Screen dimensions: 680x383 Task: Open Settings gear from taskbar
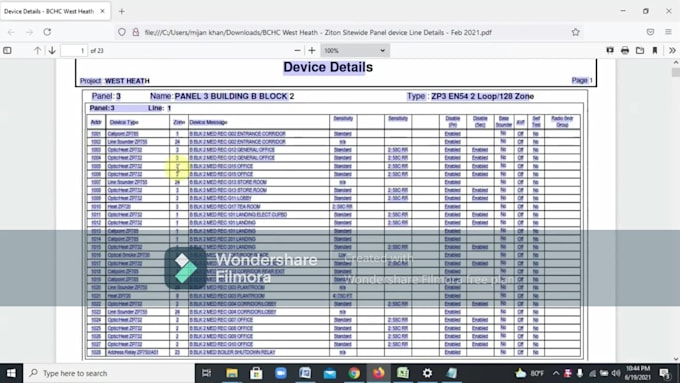[x=427, y=373]
